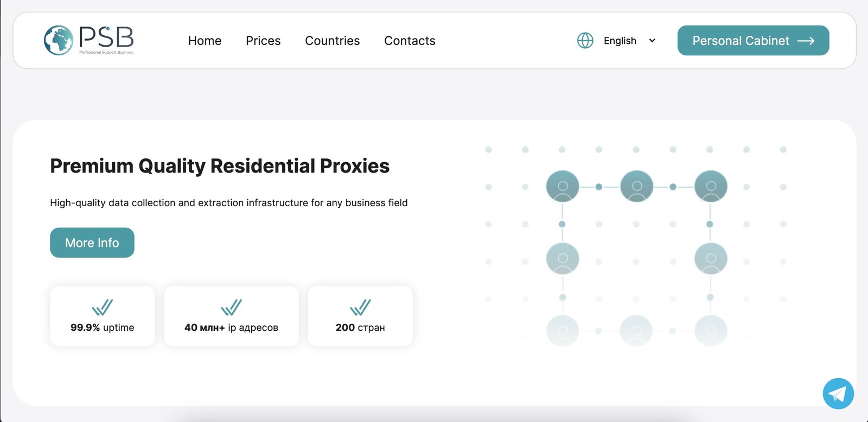868x422 pixels.
Task: Click the double checkmark above 200 стран
Action: click(360, 308)
